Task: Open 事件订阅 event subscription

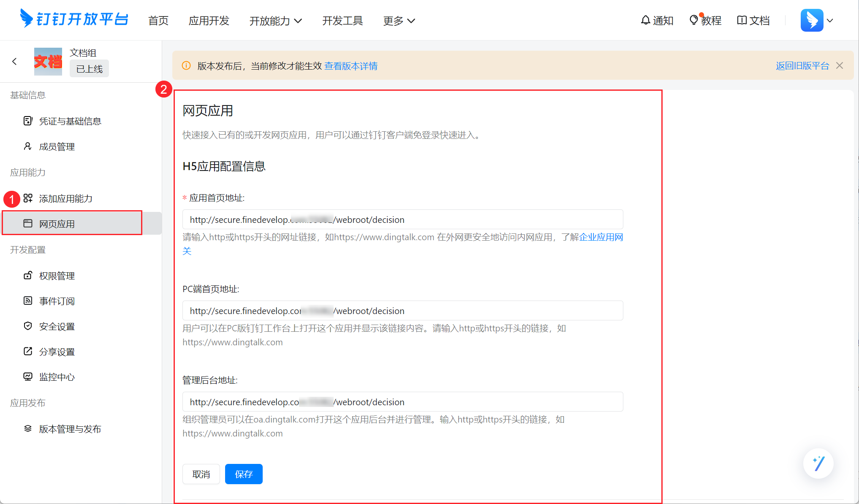Action: [x=57, y=301]
